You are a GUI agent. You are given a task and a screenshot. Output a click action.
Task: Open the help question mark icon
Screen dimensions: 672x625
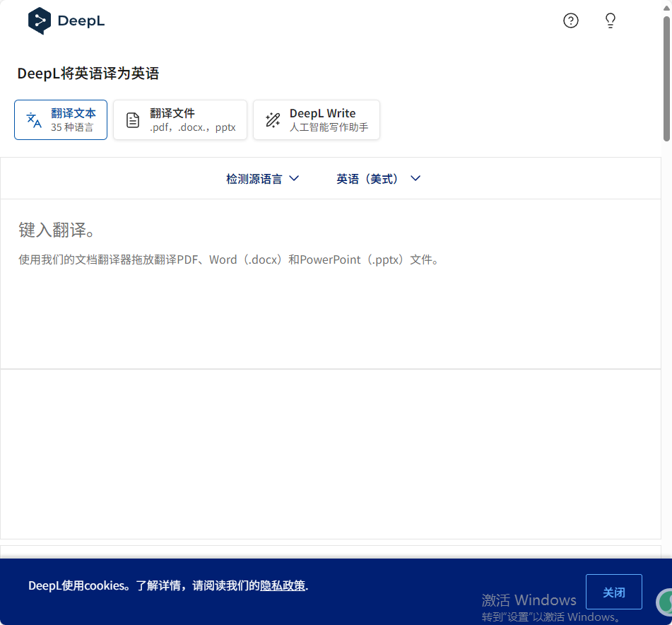[570, 21]
